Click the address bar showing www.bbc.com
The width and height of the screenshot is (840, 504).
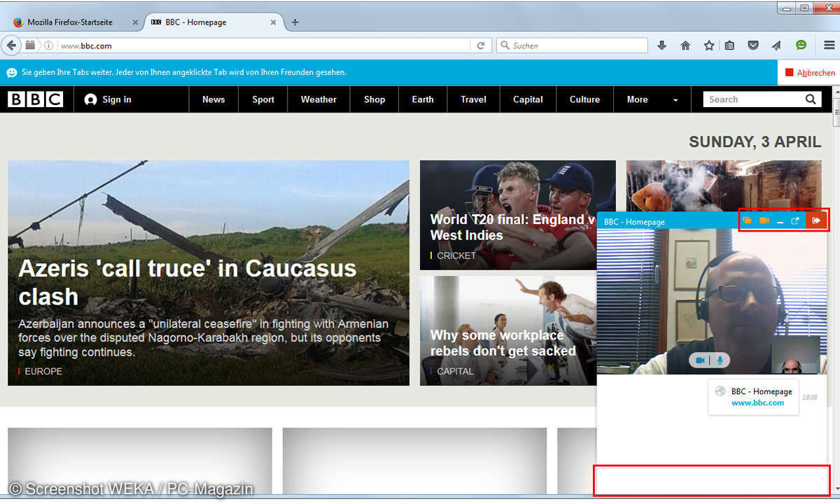coord(262,45)
